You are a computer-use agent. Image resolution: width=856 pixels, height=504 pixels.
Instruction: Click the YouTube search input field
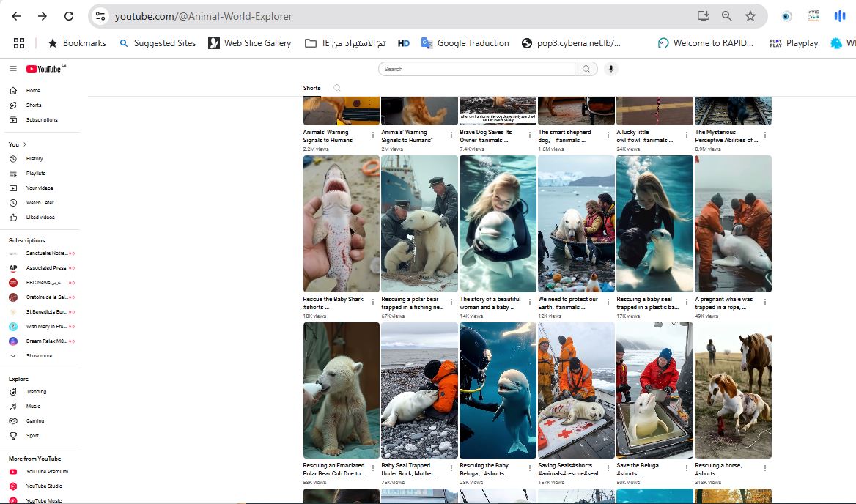click(x=476, y=69)
